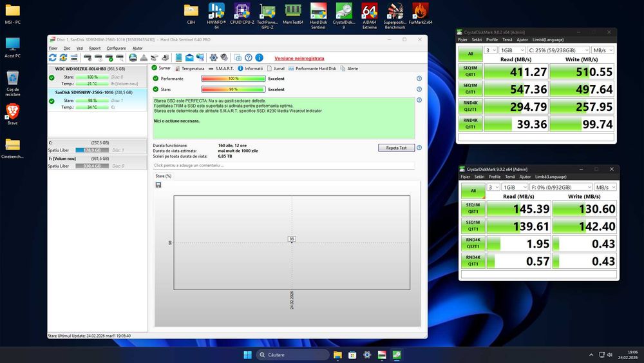This screenshot has height=363, width=644.
Task: Click All button in F: CrystalDiskMark window
Action: [473, 191]
